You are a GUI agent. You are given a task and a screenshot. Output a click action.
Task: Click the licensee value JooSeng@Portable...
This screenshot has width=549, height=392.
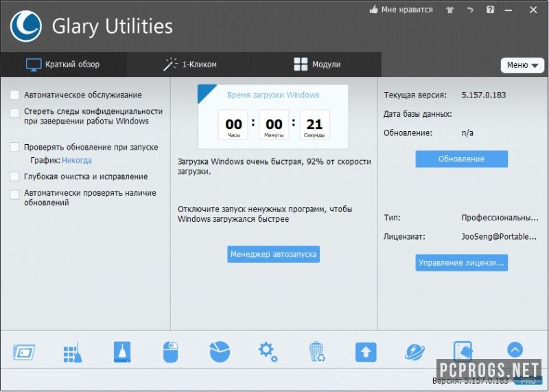[x=499, y=236]
